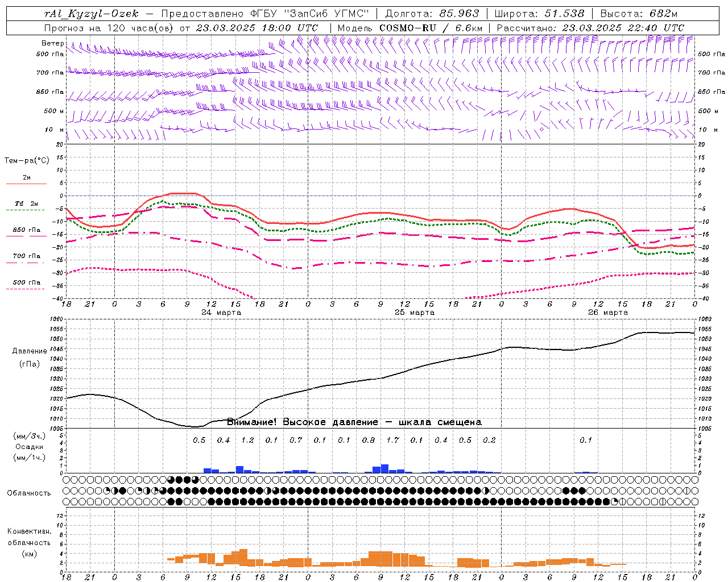Click the precipitation value 1.7
728x582 pixels.
click(392, 440)
